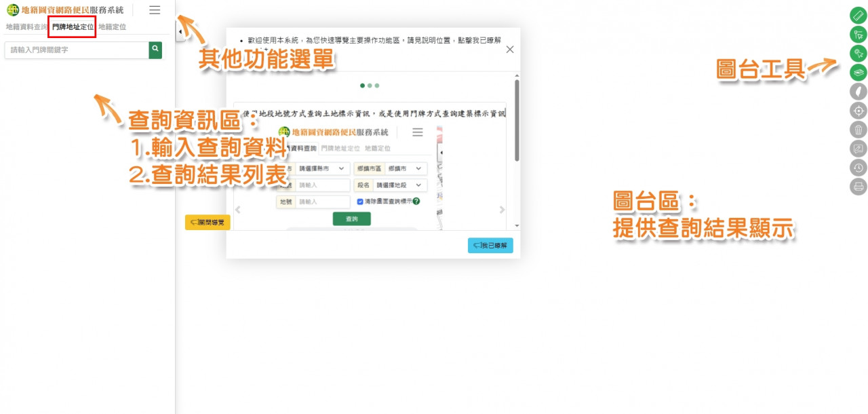
Task: Click the yellow 關閉導覽 button
Action: (208, 222)
